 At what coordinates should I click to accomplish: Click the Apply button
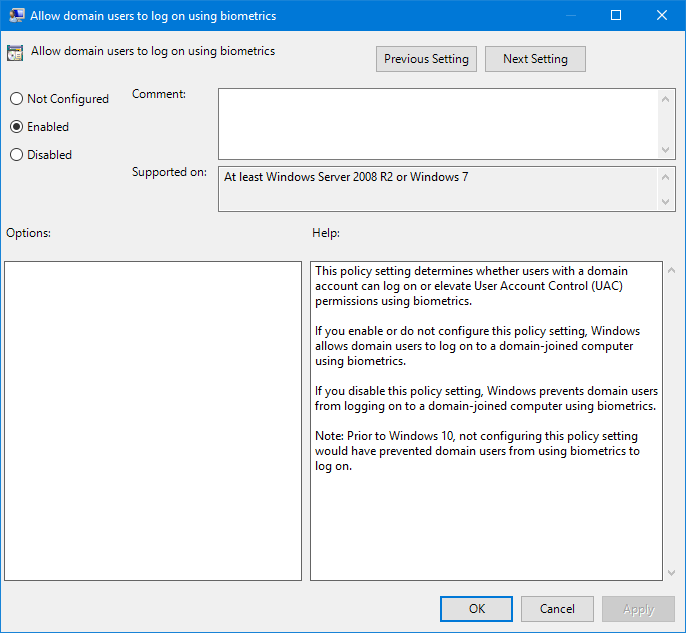(638, 608)
